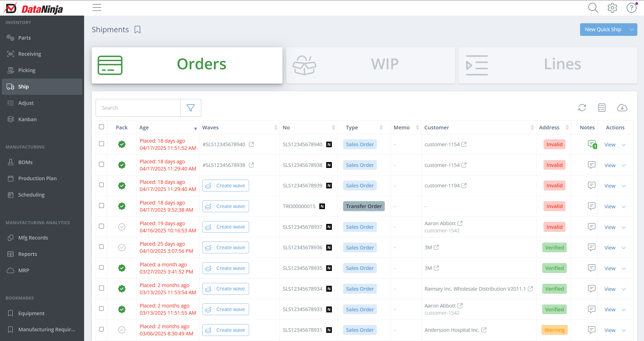Open wave #SLS12345678938 external link icon

(x=252, y=165)
